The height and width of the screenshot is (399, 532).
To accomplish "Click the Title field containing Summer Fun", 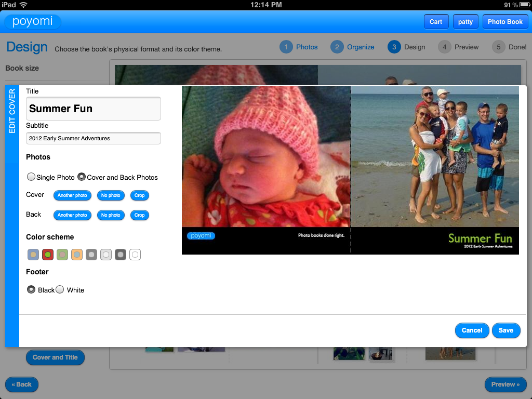I will click(x=94, y=109).
